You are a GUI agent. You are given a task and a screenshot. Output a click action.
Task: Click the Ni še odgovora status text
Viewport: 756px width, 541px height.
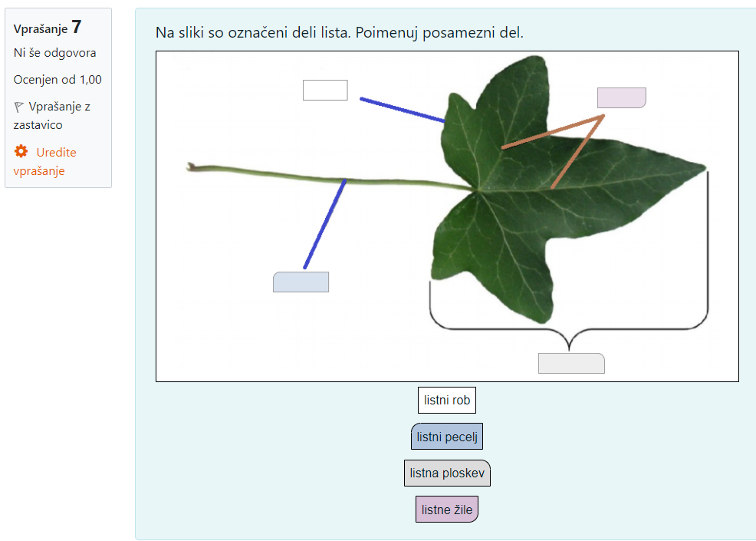(x=54, y=53)
